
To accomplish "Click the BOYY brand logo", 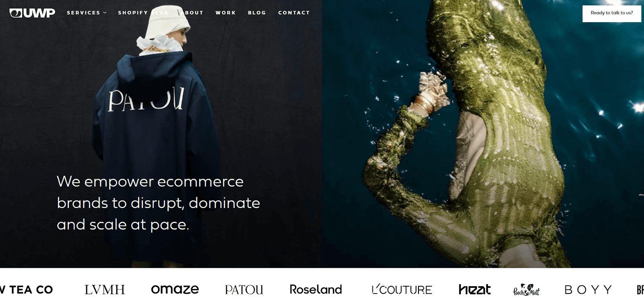I will coord(588,289).
